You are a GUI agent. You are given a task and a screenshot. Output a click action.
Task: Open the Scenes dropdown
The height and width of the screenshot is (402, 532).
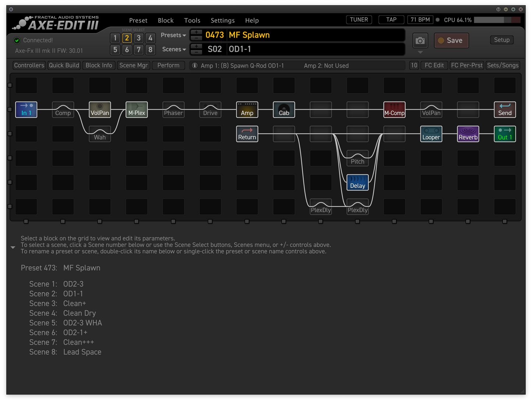point(173,49)
